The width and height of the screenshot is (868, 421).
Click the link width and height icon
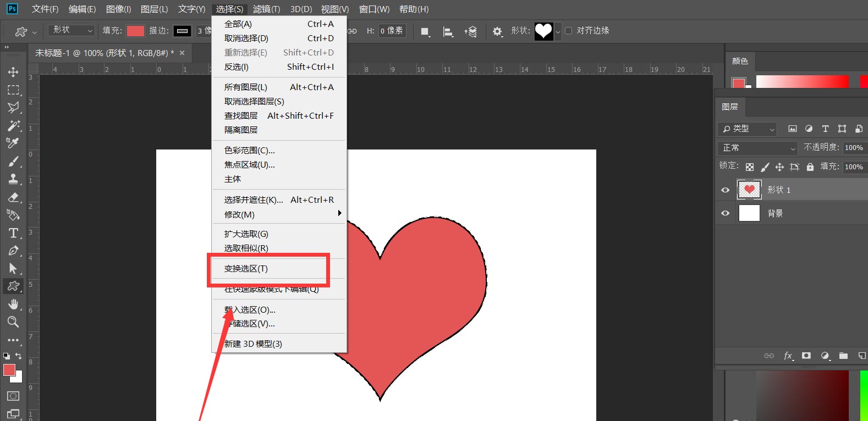pos(352,31)
